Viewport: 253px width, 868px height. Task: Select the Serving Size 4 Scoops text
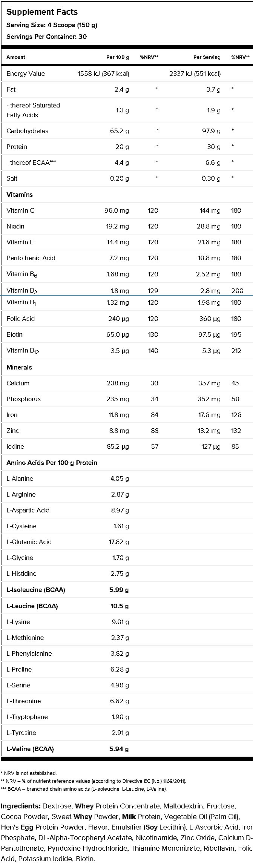tap(52, 25)
